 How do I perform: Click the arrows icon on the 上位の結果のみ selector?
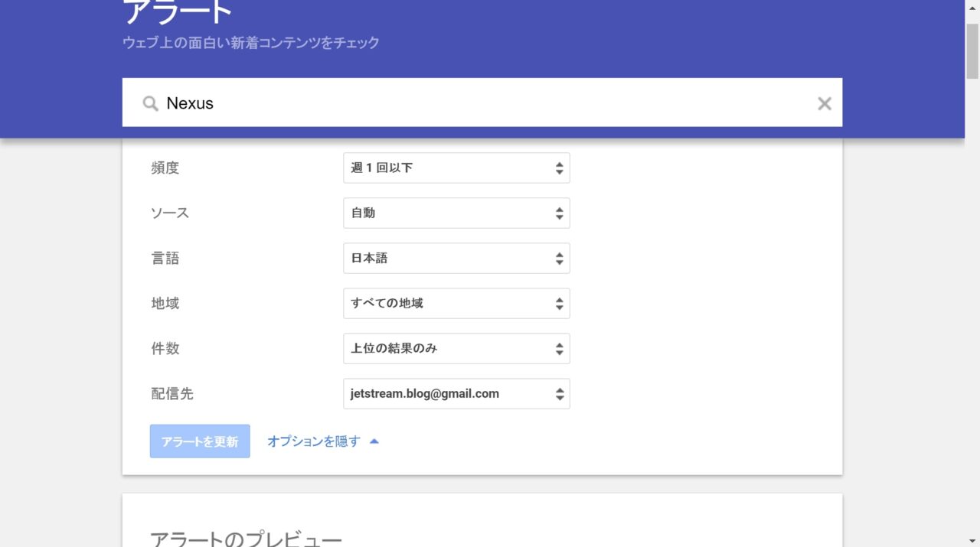click(x=560, y=349)
